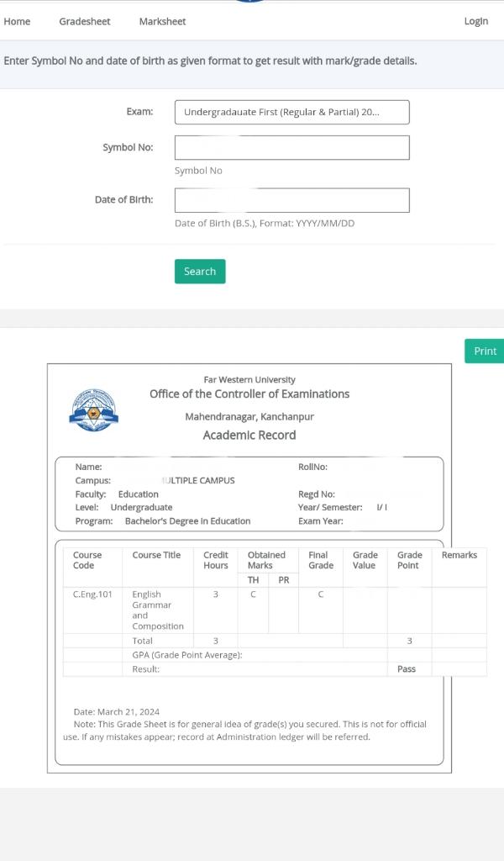Screen dimensions: 504x861
Task: Click the Login link
Action: pos(476,21)
